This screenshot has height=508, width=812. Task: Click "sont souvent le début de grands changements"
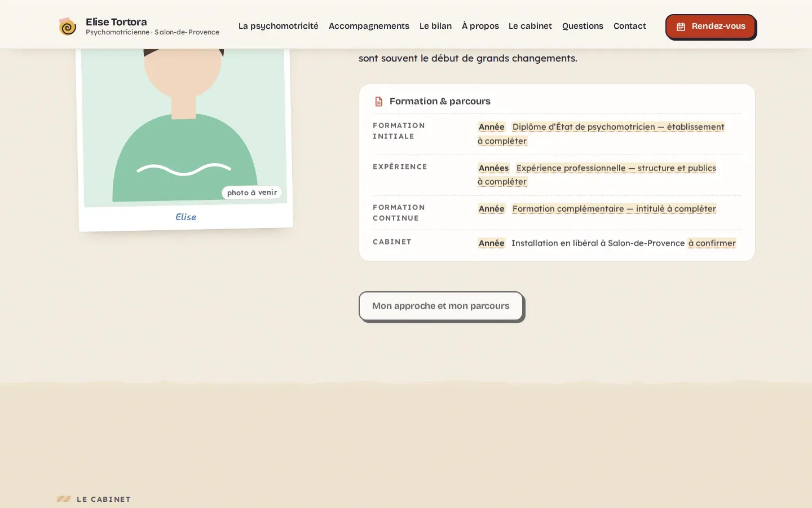coord(468,58)
